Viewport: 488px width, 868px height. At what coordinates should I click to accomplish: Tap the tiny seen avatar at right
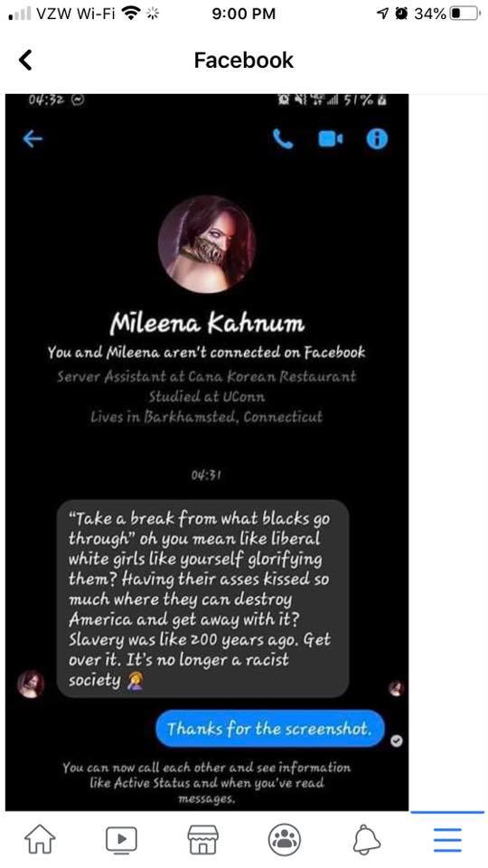[396, 689]
